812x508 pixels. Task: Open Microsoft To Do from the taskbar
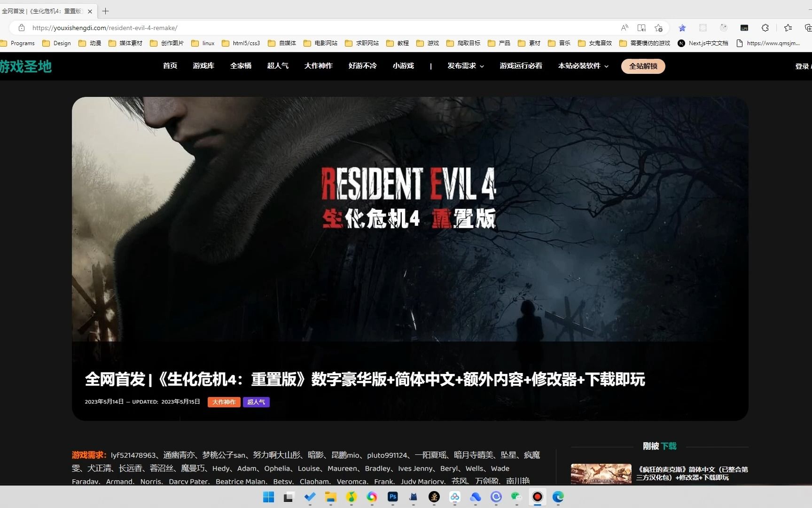310,497
